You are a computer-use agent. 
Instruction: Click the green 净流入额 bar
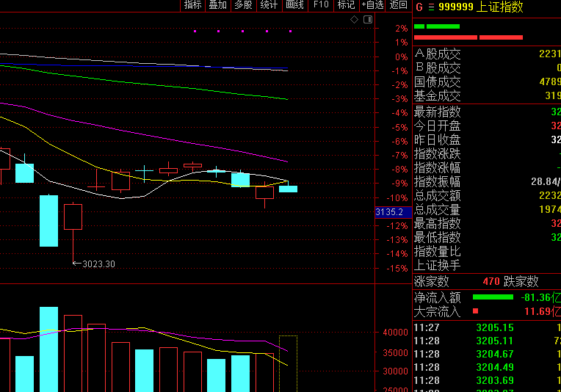pyautogui.click(x=493, y=297)
